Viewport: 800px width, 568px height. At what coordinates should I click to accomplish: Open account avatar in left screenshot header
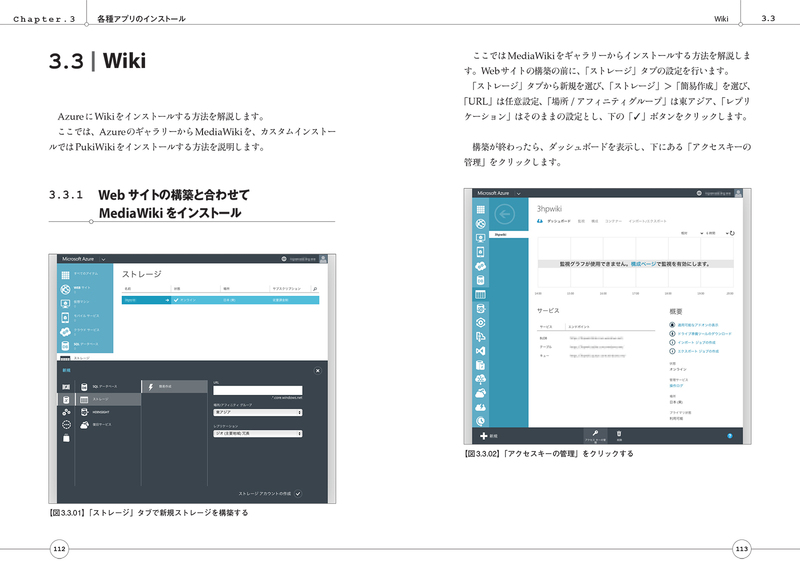coord(323,259)
